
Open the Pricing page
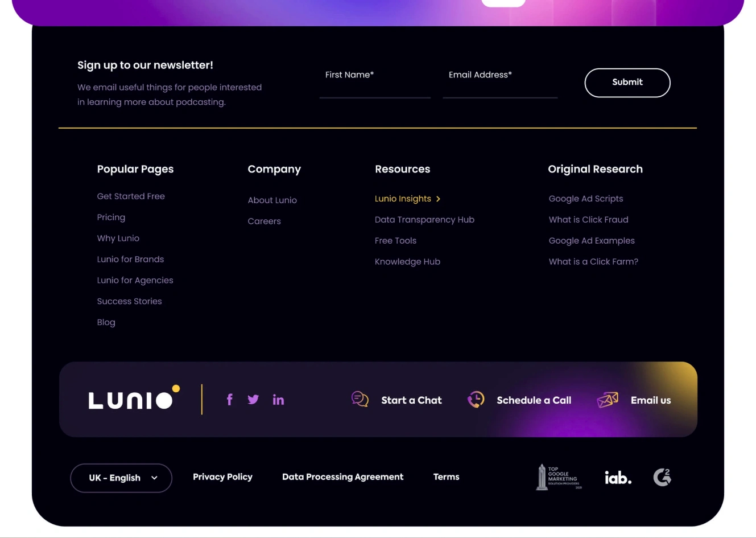click(x=111, y=217)
